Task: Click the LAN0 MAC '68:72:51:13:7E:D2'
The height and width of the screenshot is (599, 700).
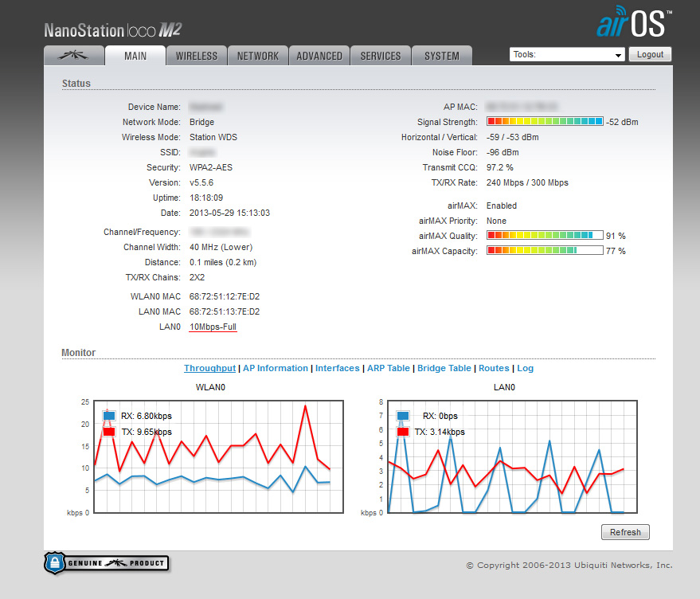Action: click(x=225, y=311)
